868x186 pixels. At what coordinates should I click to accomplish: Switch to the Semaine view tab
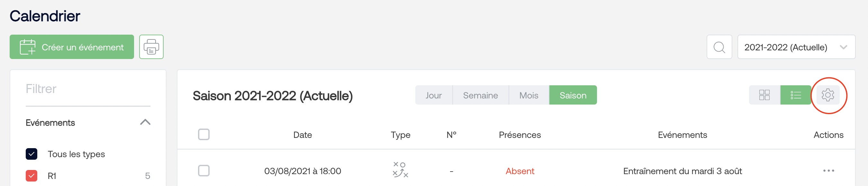(480, 95)
